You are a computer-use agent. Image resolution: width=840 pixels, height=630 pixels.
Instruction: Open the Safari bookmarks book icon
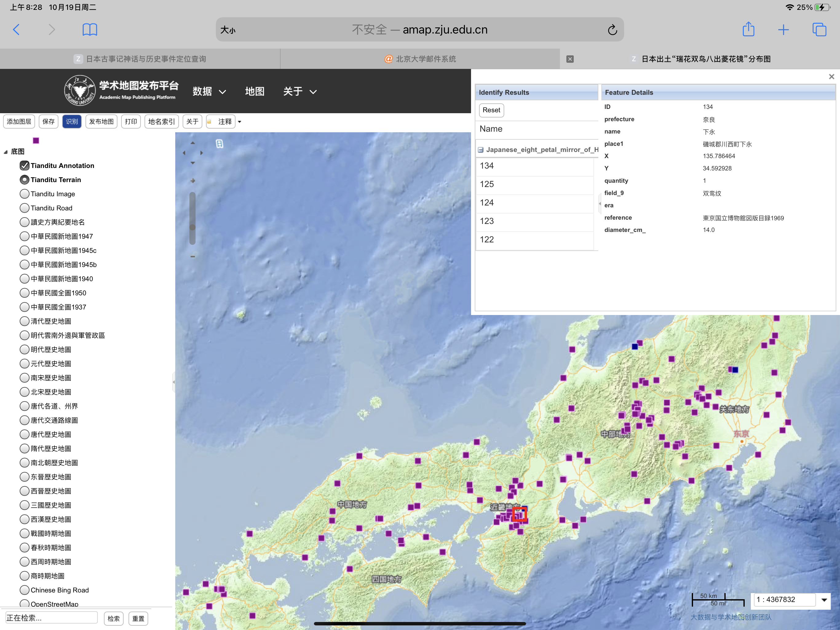(x=89, y=29)
